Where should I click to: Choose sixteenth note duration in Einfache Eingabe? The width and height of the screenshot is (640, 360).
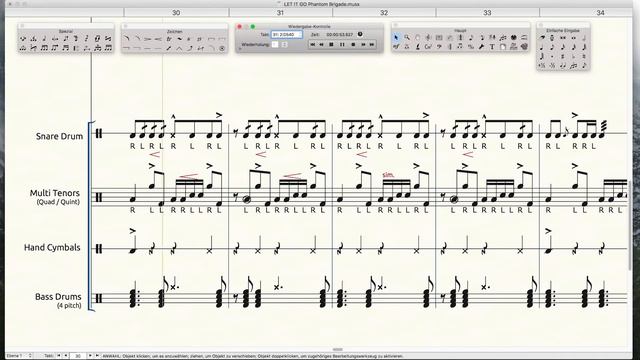(563, 47)
